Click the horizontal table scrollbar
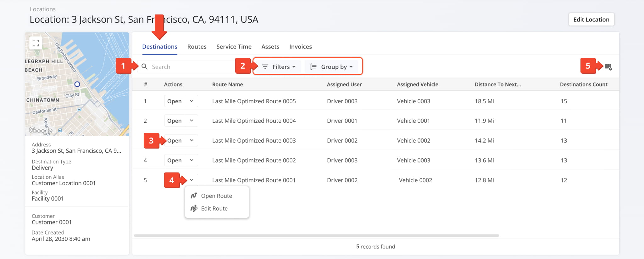Image resolution: width=644 pixels, height=259 pixels. click(x=316, y=235)
